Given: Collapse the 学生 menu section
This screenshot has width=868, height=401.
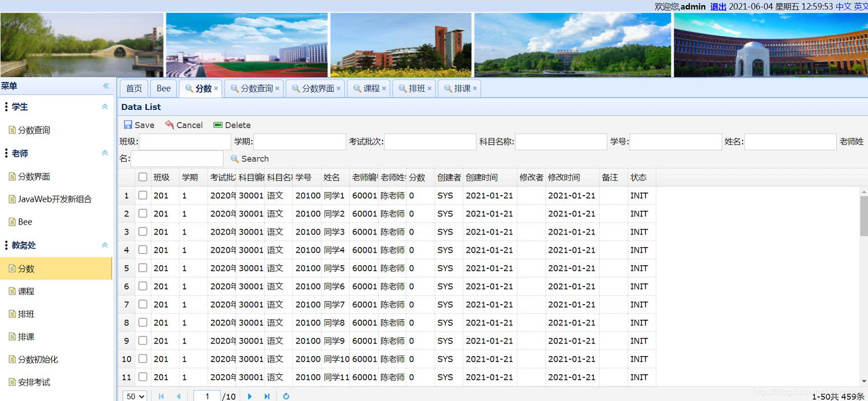Looking at the screenshot, I should [x=105, y=106].
